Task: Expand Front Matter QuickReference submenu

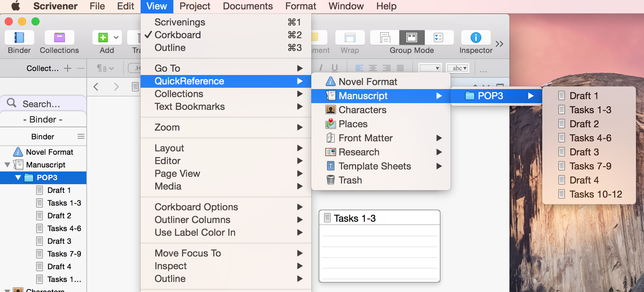Action: (381, 138)
